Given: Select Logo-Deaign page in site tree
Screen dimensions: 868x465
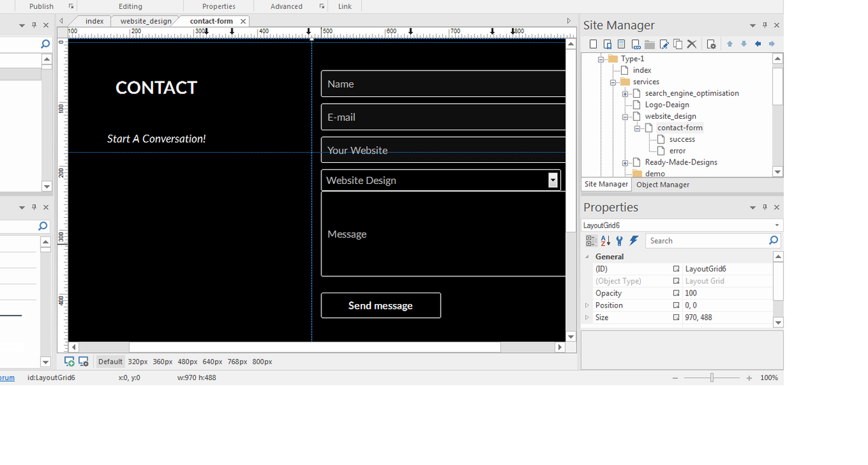Looking at the screenshot, I should point(667,105).
